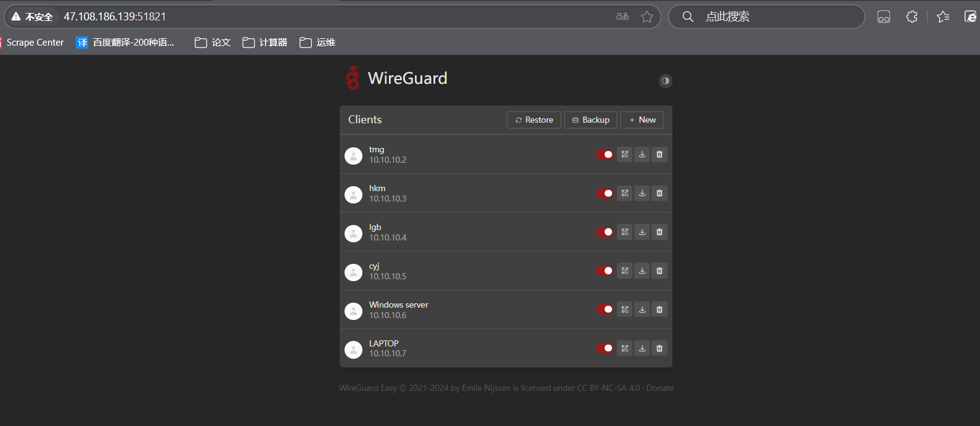The image size is (980, 426).
Task: Open the Donate link in footer
Action: [659, 388]
